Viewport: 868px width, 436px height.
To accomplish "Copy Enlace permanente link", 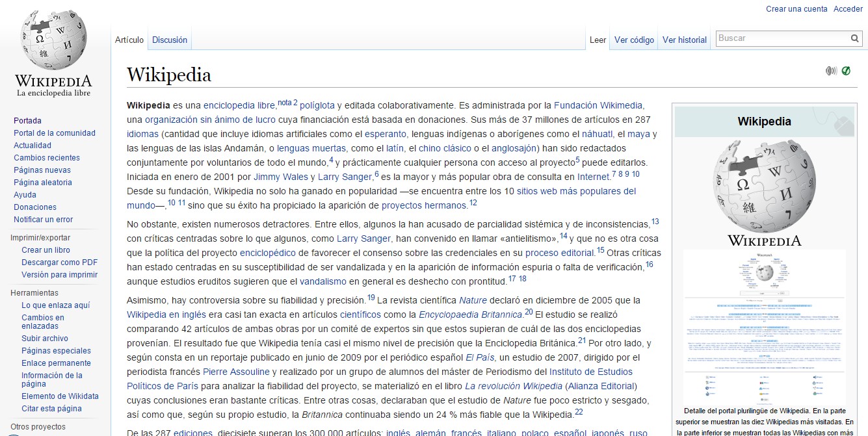I will pyautogui.click(x=56, y=363).
